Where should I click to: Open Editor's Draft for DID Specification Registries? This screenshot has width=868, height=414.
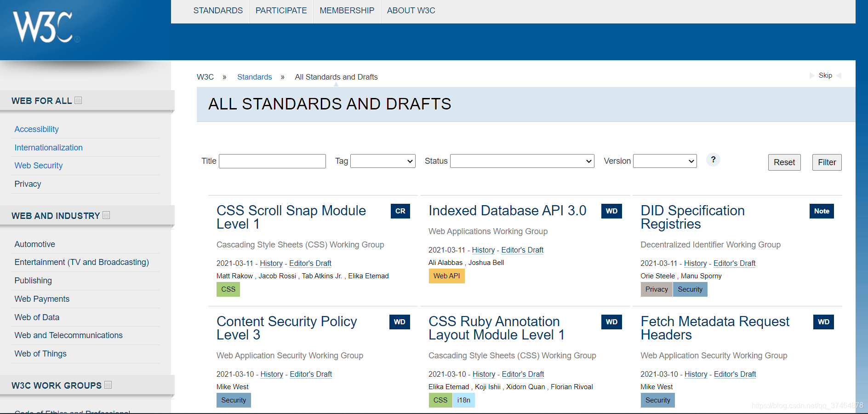[x=734, y=263]
